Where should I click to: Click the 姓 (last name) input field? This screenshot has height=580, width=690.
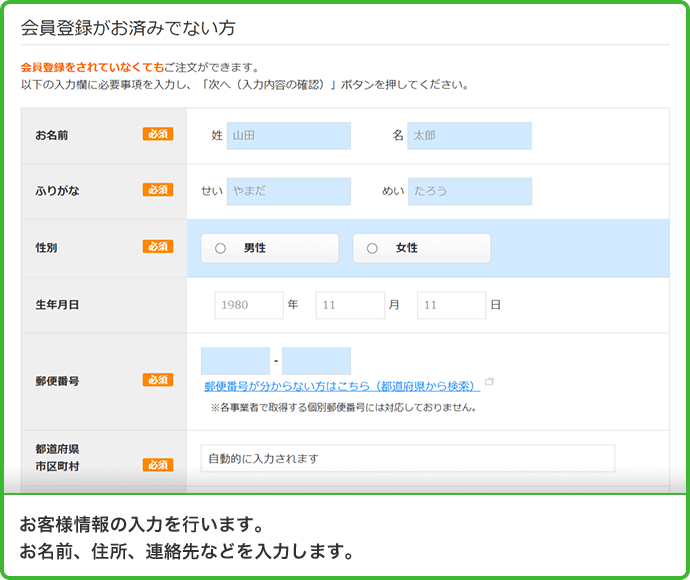pyautogui.click(x=289, y=136)
